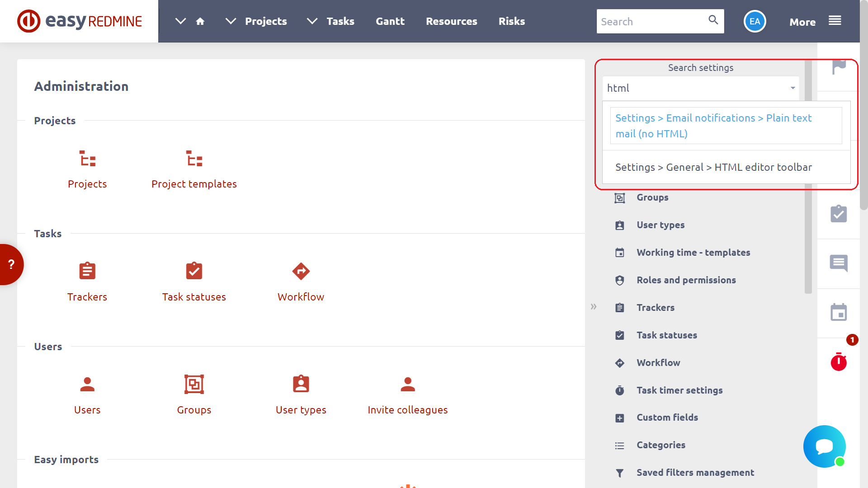
Task: Click the home icon in navbar
Action: (x=200, y=21)
